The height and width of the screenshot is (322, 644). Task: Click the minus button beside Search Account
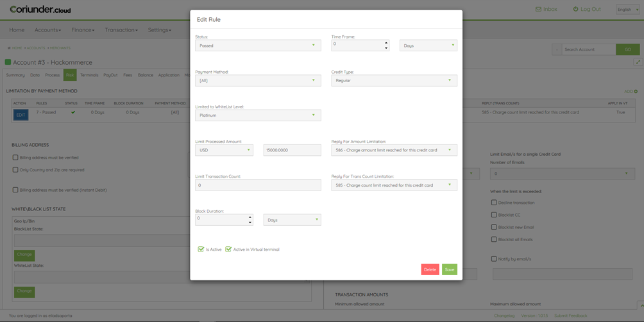tap(557, 49)
